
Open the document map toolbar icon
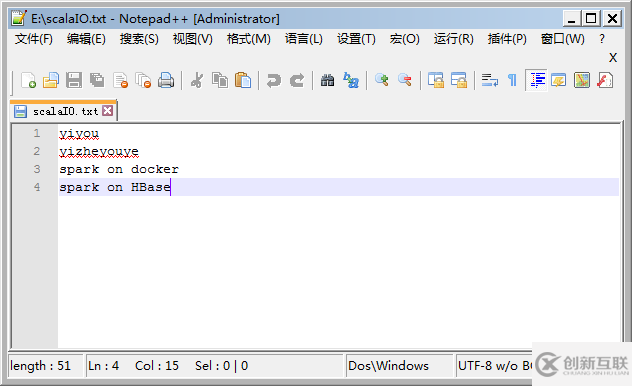[582, 80]
